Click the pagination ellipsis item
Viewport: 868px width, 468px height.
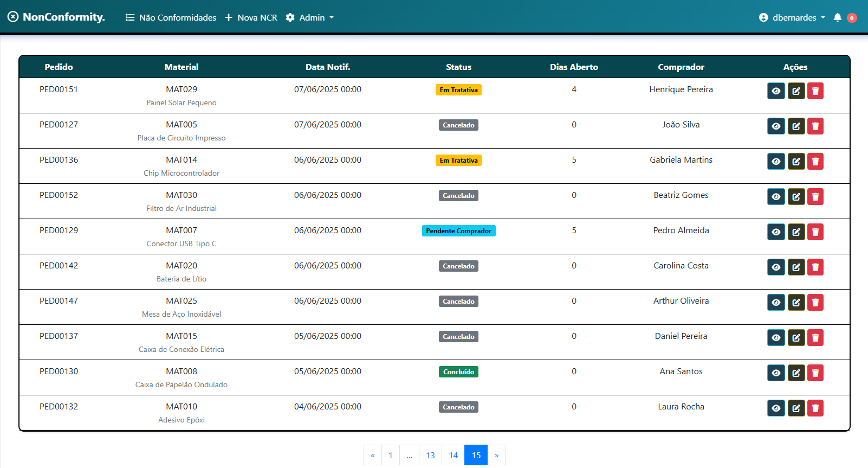pos(409,456)
